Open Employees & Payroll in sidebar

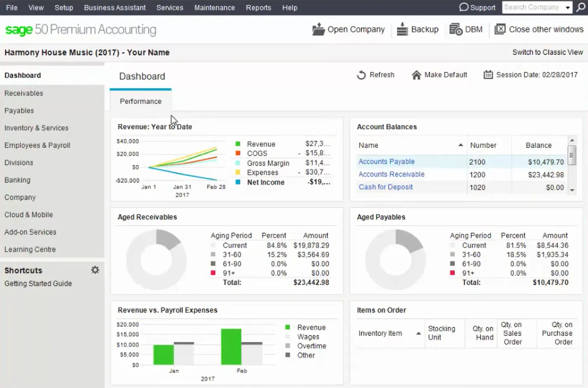[37, 146]
